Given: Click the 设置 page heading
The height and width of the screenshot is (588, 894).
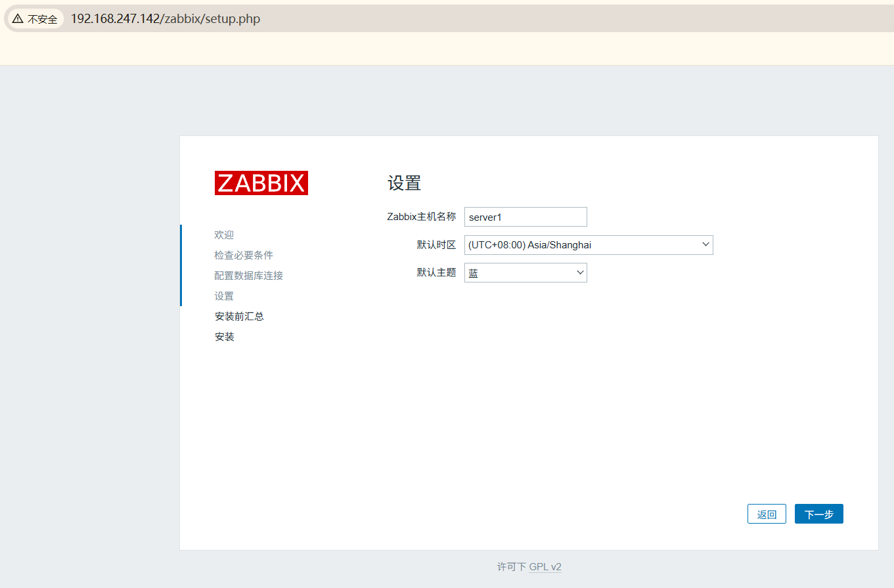Looking at the screenshot, I should (x=404, y=183).
